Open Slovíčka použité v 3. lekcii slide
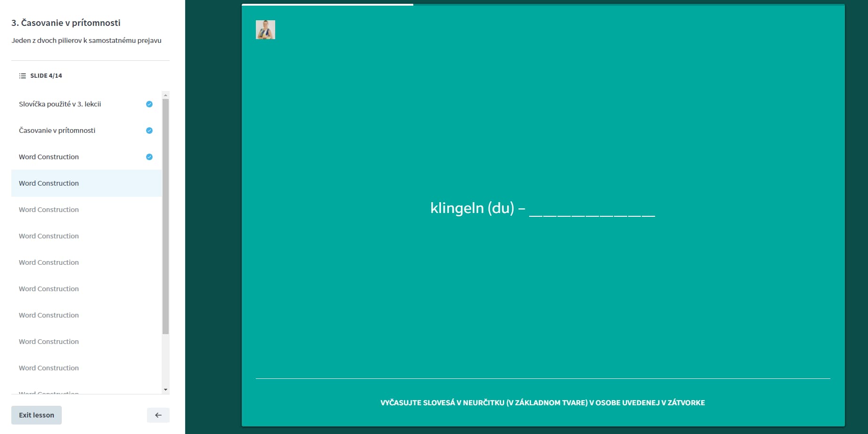Image resolution: width=868 pixels, height=434 pixels. pyautogui.click(x=60, y=104)
